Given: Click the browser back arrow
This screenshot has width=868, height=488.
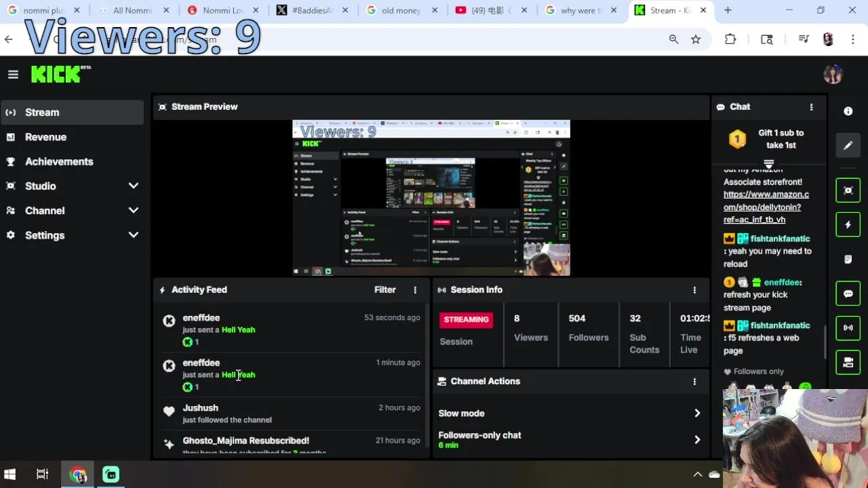Looking at the screenshot, I should coord(9,39).
